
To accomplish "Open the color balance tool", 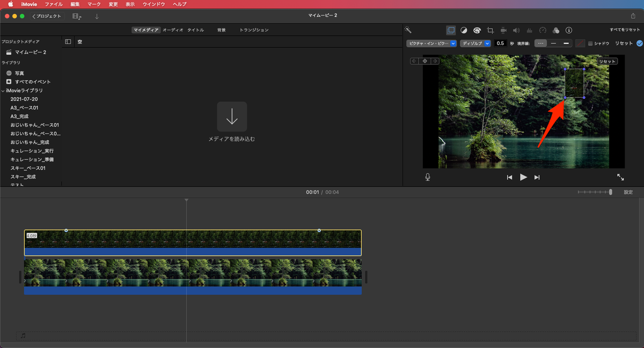I will (464, 30).
